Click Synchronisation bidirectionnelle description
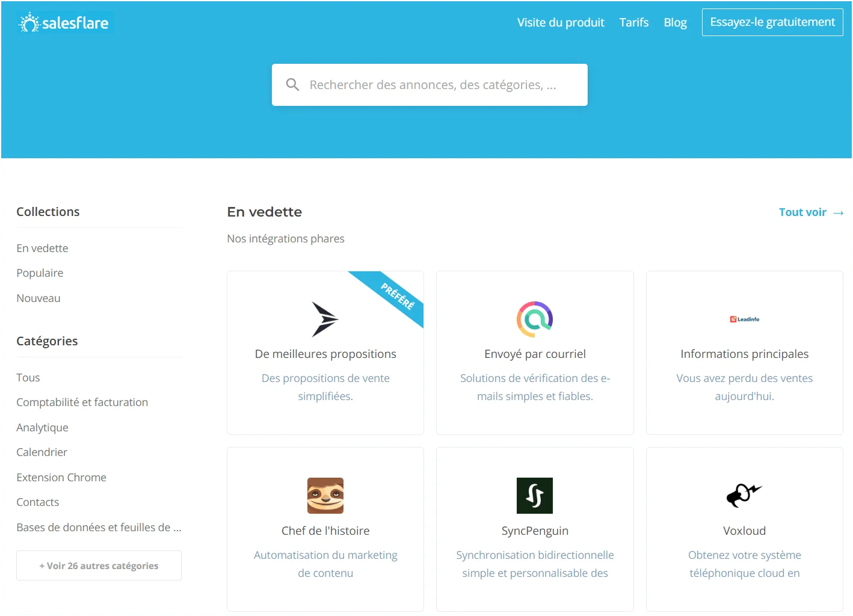The image size is (853, 616). (x=535, y=564)
